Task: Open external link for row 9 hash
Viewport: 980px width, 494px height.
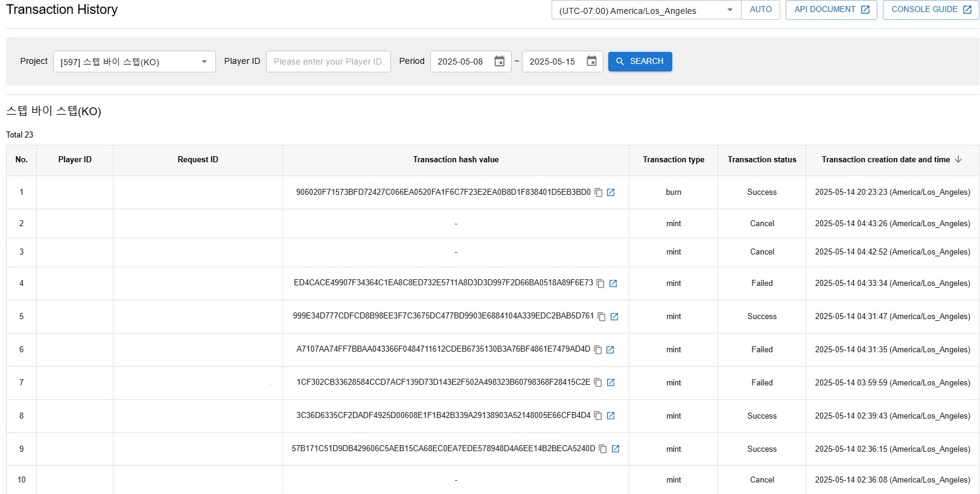Action: point(616,449)
